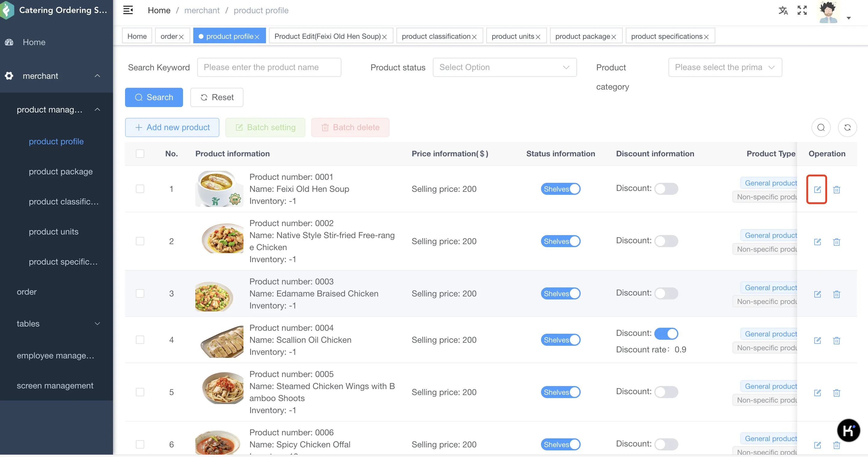Open Feixi Old Hen Soup thumbnail image

point(219,189)
